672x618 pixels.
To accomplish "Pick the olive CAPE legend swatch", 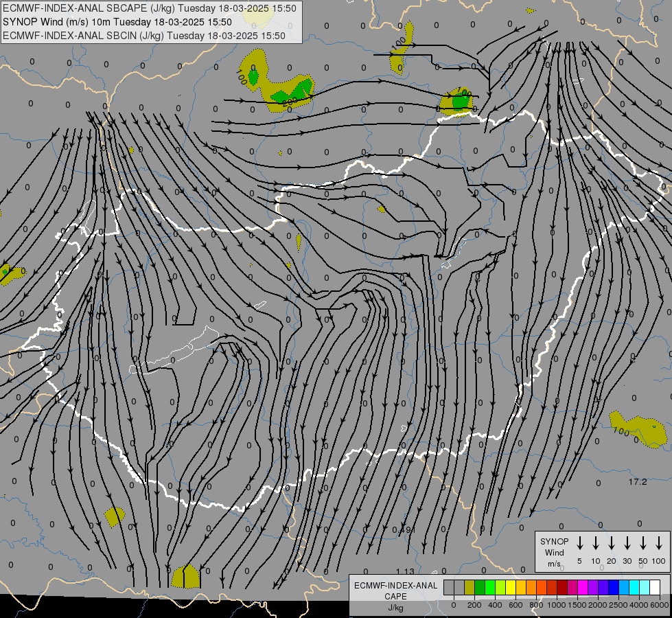I will tap(470, 587).
